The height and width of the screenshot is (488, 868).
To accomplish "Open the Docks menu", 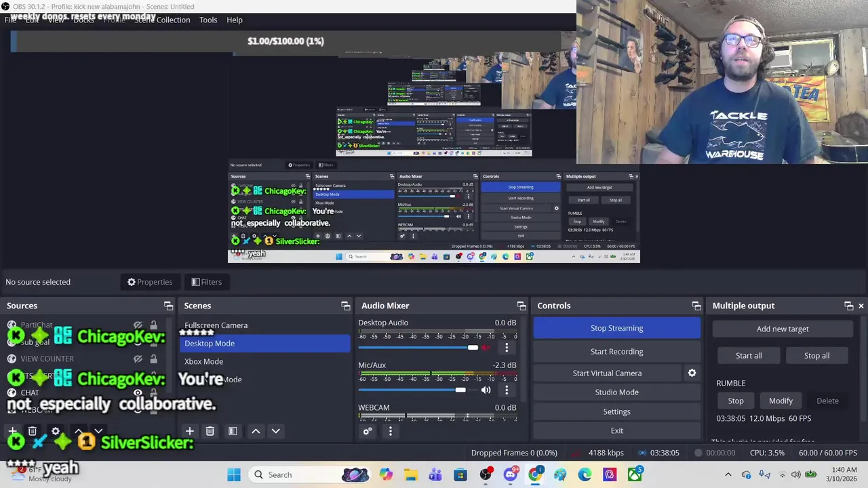I will [x=83, y=20].
